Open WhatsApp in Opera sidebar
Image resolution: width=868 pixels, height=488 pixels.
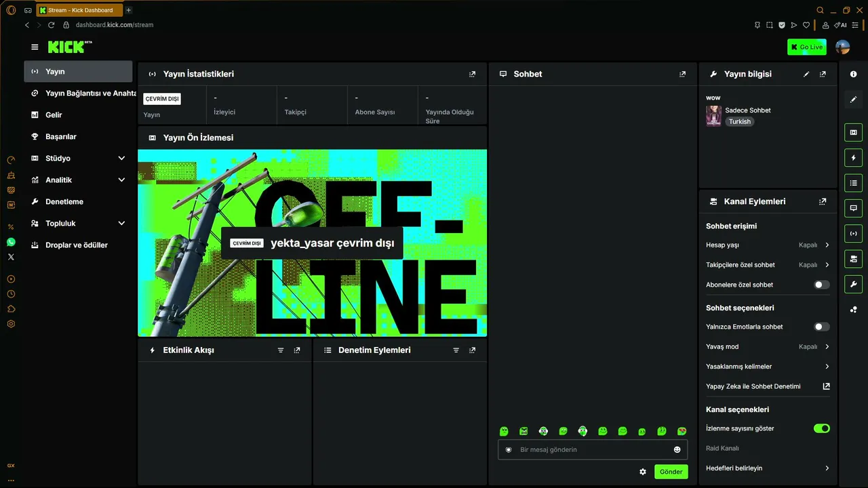[11, 242]
